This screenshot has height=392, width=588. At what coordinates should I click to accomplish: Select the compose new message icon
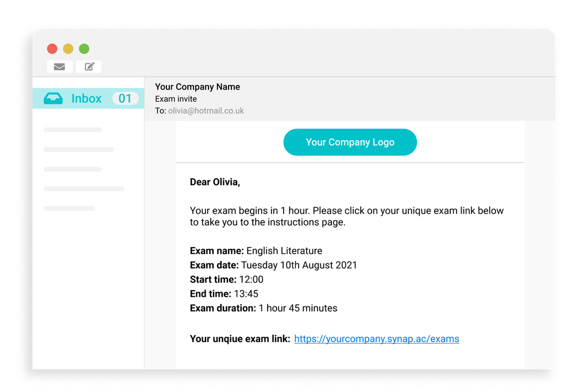(88, 66)
